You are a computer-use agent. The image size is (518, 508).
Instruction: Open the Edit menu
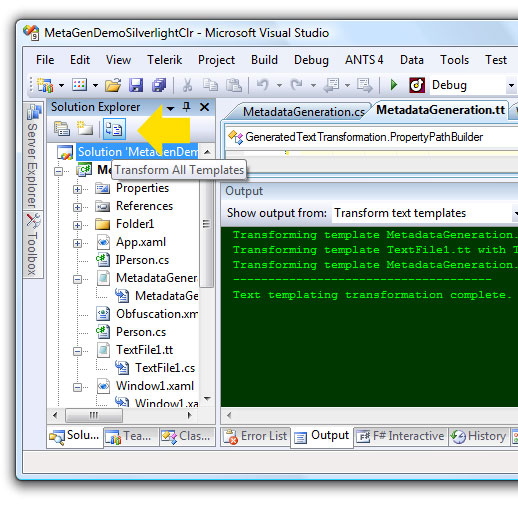click(80, 60)
